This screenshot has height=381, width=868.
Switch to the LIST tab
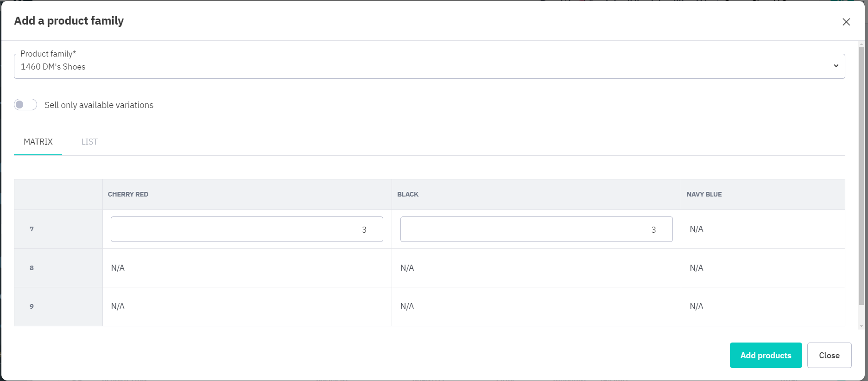pyautogui.click(x=89, y=142)
